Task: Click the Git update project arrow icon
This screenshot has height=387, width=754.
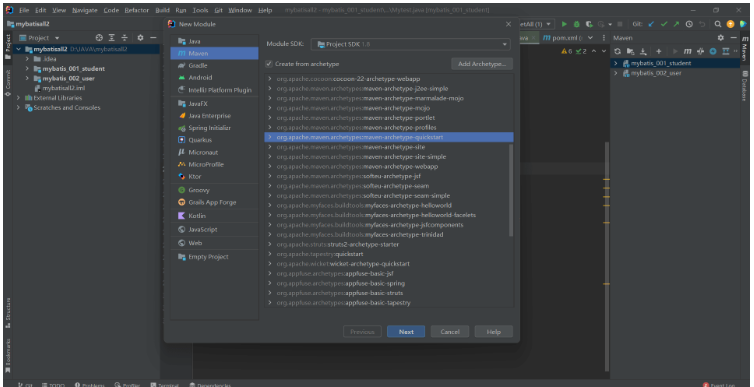Action: tap(651, 24)
